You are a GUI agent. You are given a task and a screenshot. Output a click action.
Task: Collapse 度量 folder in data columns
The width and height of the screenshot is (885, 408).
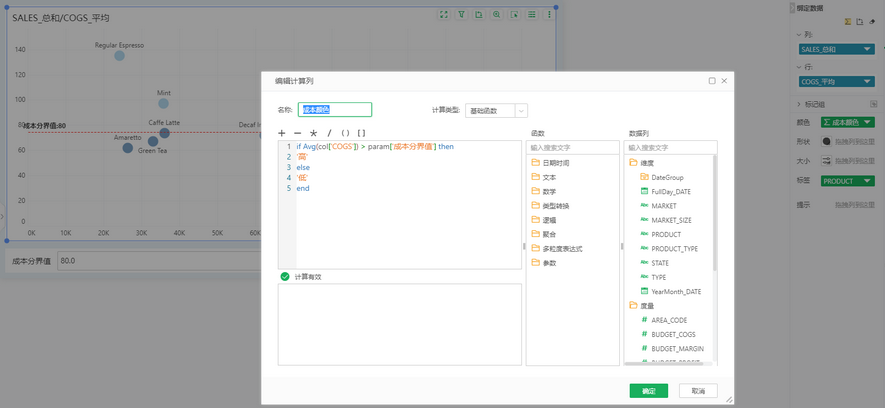click(633, 305)
